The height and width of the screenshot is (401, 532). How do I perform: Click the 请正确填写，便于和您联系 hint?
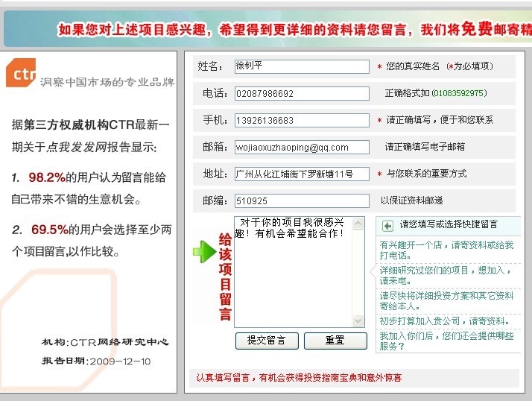coord(440,119)
